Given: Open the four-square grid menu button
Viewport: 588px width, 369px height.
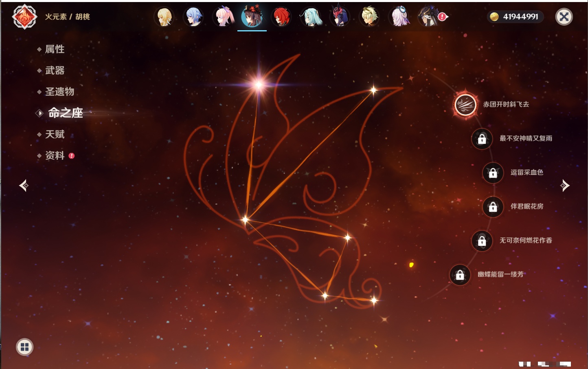Looking at the screenshot, I should click(x=25, y=347).
